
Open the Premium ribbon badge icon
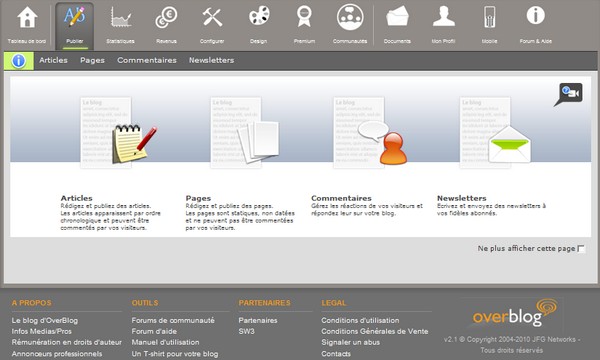[304, 17]
